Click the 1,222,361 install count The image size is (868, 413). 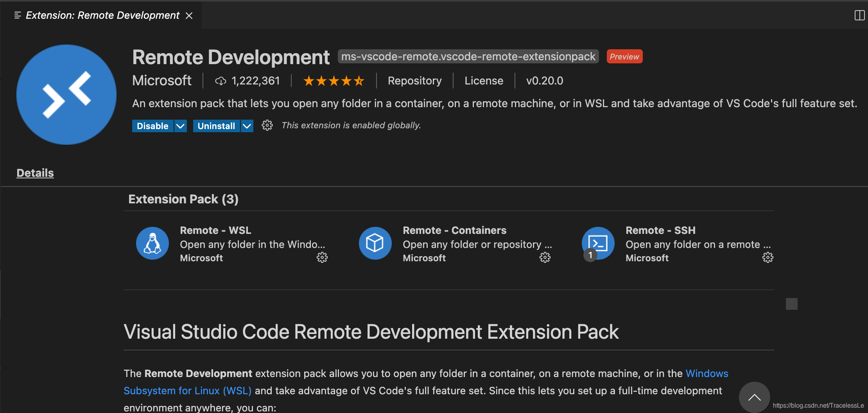256,81
